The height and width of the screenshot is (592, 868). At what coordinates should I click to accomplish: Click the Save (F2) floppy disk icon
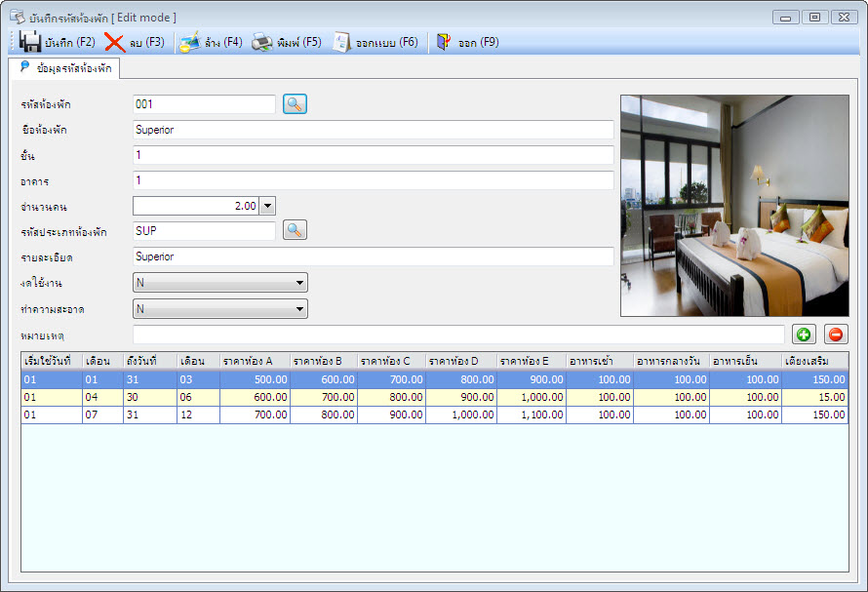pyautogui.click(x=30, y=43)
